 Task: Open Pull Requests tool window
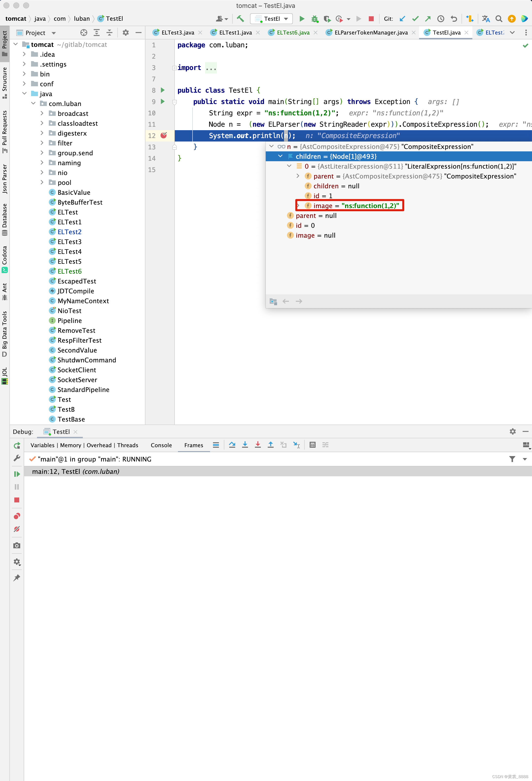(5, 132)
